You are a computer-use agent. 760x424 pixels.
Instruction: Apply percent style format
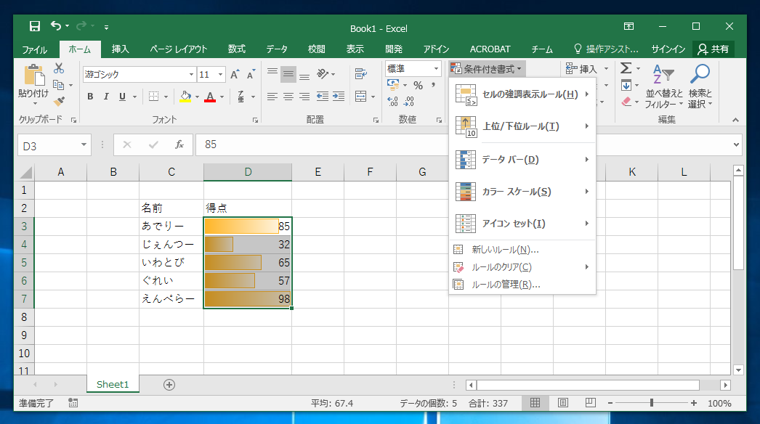[x=418, y=85]
